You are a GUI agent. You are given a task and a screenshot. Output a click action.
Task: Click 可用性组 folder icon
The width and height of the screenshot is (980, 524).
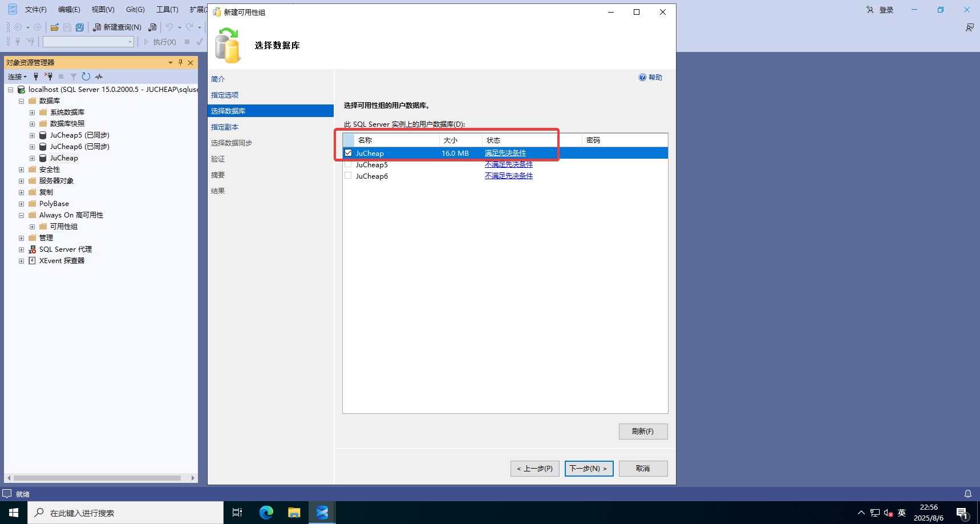point(43,227)
